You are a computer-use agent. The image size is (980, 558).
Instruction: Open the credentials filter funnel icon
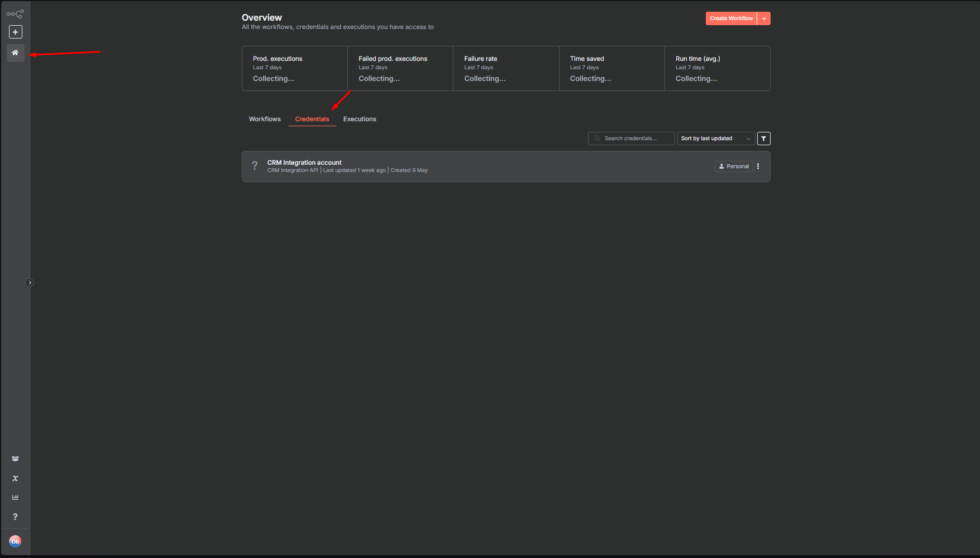[763, 139]
